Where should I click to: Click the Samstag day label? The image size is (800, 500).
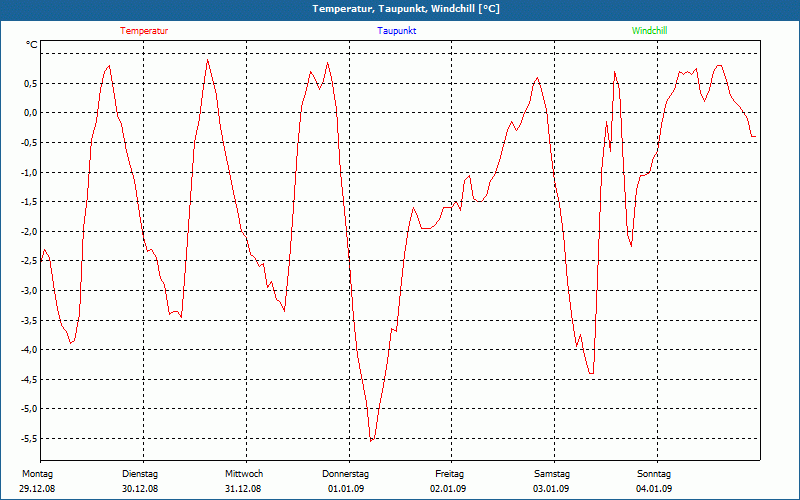click(552, 474)
